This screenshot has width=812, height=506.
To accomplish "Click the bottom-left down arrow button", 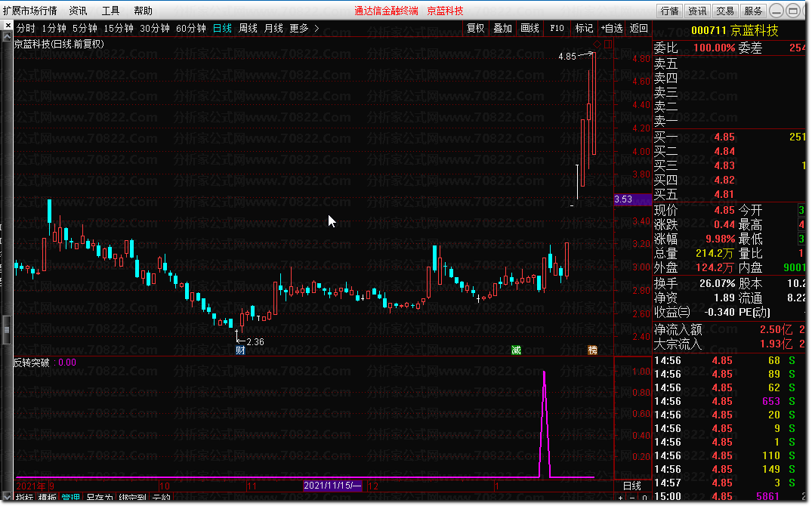I will click(x=7, y=498).
